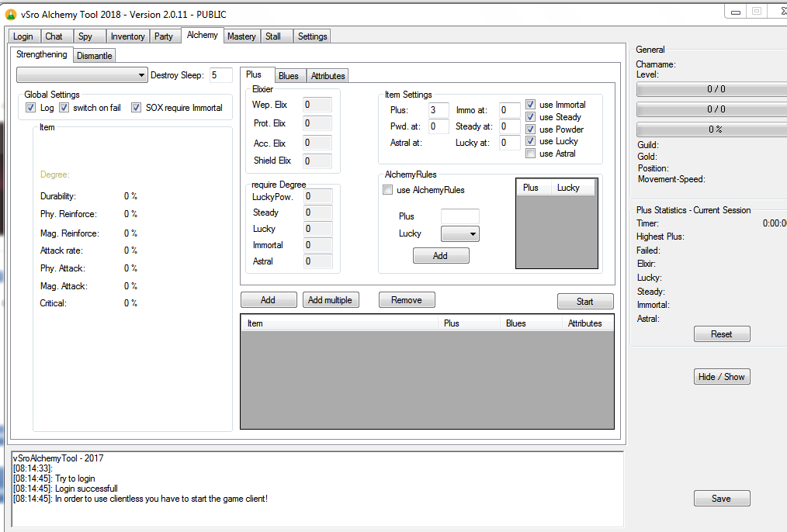Click the Acc. Elix value field
Image resolution: width=787 pixels, height=532 pixels.
(x=317, y=143)
